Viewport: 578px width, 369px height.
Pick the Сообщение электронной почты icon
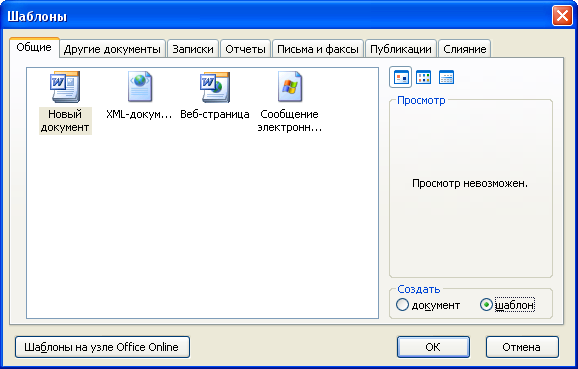point(290,87)
